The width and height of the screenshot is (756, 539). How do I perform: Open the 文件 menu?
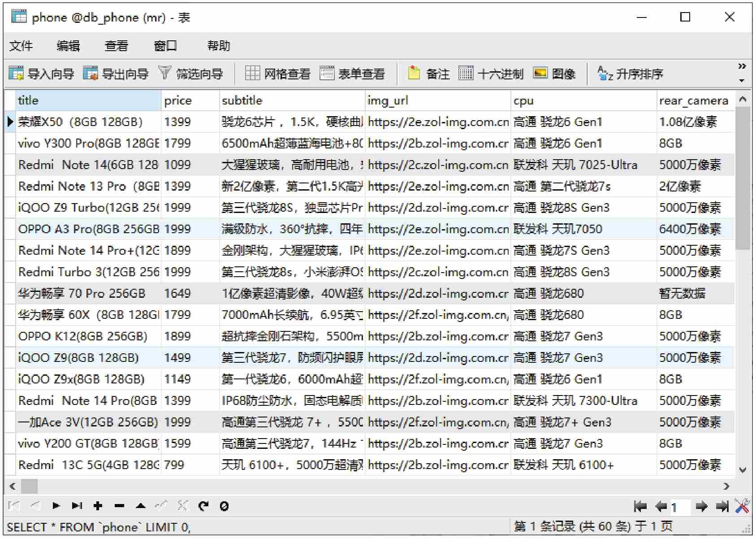coord(21,46)
